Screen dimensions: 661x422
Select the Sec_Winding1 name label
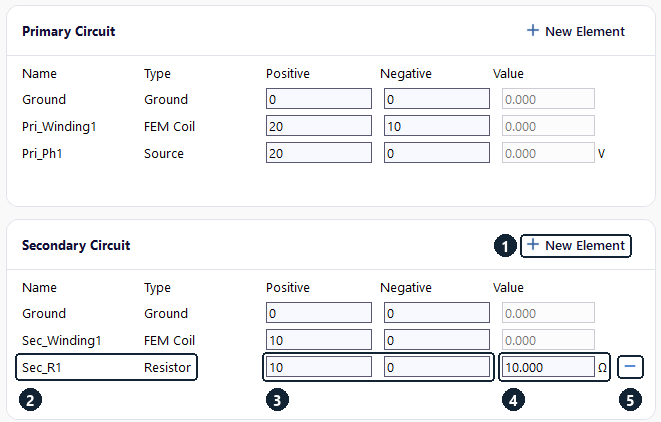point(62,341)
